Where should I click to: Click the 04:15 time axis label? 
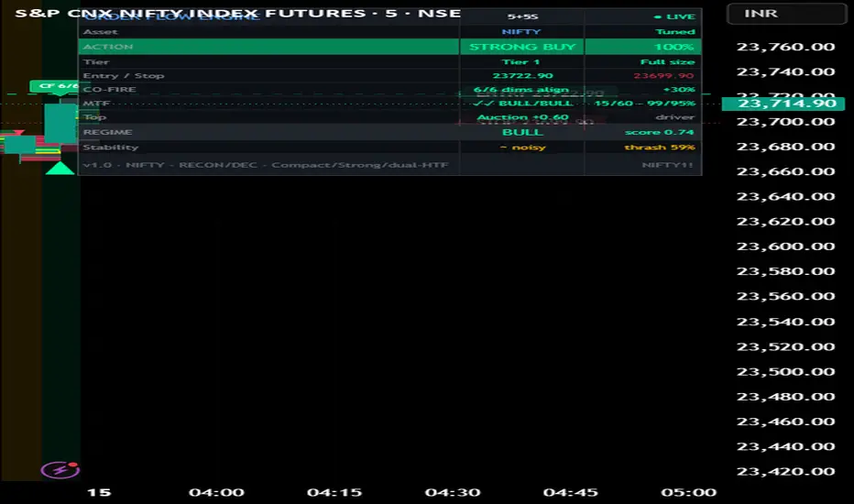[334, 493]
